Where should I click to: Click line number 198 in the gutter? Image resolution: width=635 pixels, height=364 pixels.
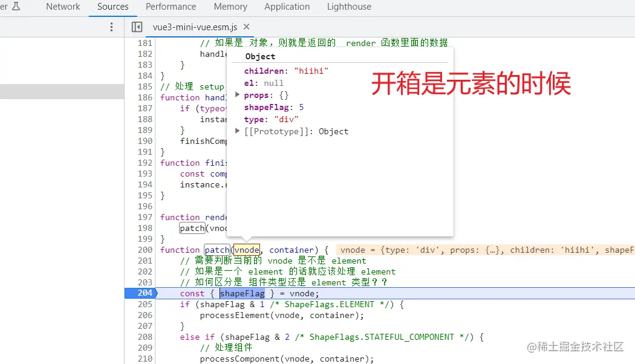(145, 228)
